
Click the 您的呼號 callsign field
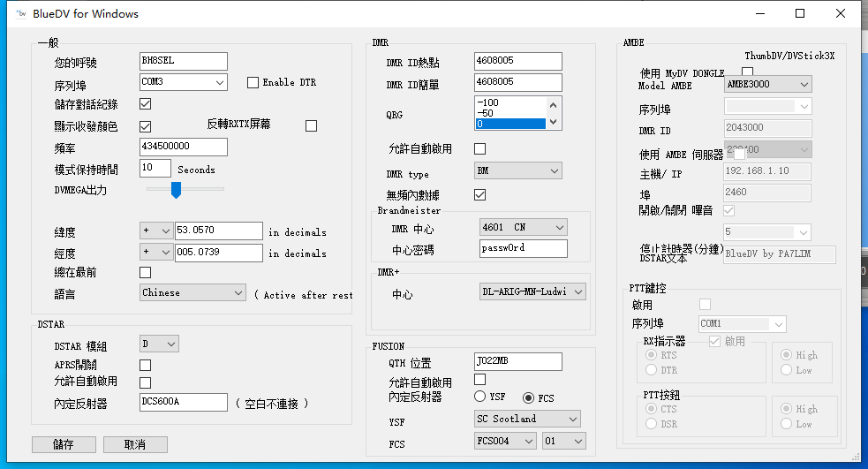coord(184,61)
